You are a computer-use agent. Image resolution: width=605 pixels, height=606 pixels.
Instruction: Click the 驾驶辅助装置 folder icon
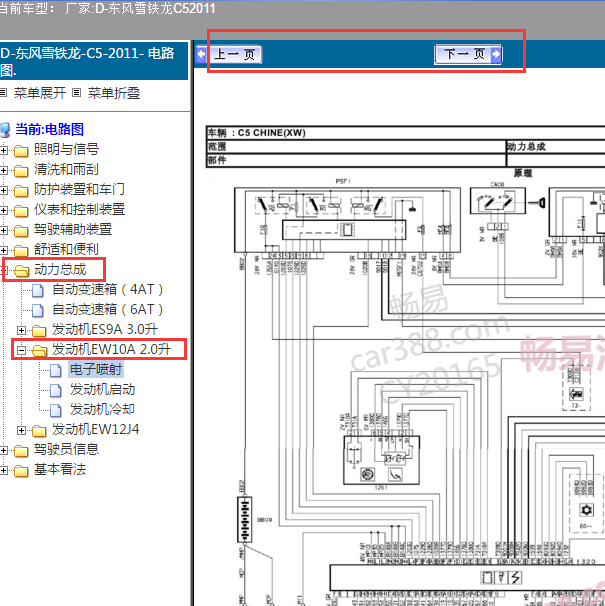click(21, 231)
